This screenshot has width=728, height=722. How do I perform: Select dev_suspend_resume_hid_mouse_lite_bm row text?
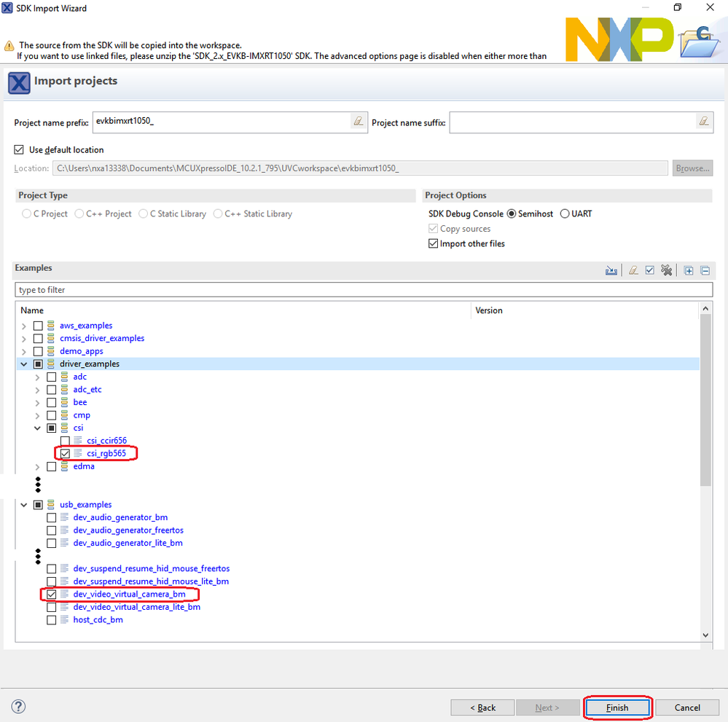151,581
